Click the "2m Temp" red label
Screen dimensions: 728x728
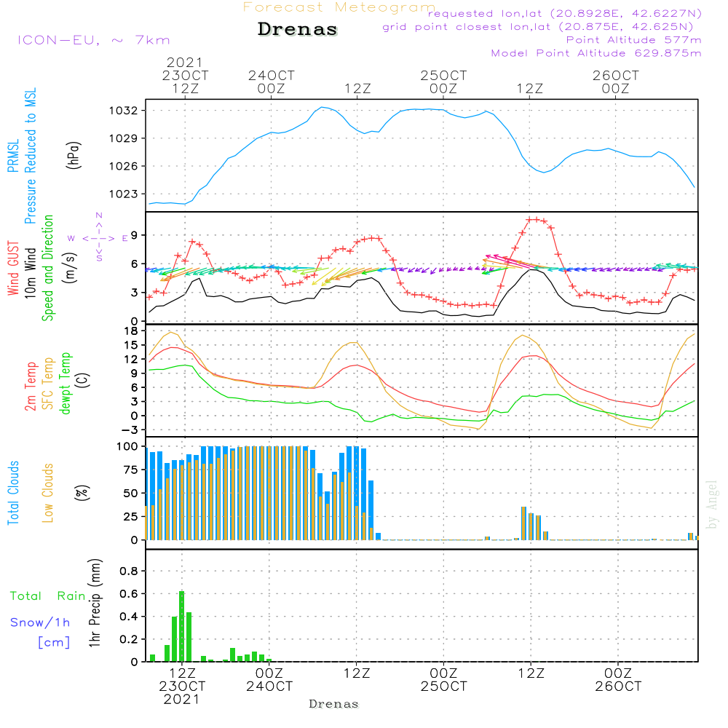(30, 387)
